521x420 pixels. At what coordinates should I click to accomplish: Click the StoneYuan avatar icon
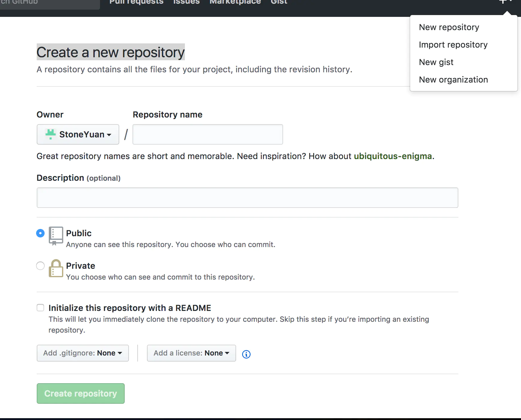click(51, 134)
